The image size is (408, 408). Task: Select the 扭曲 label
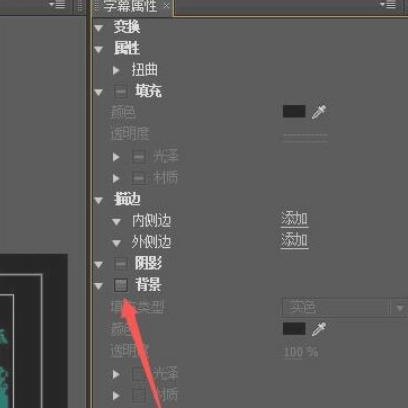pos(144,70)
